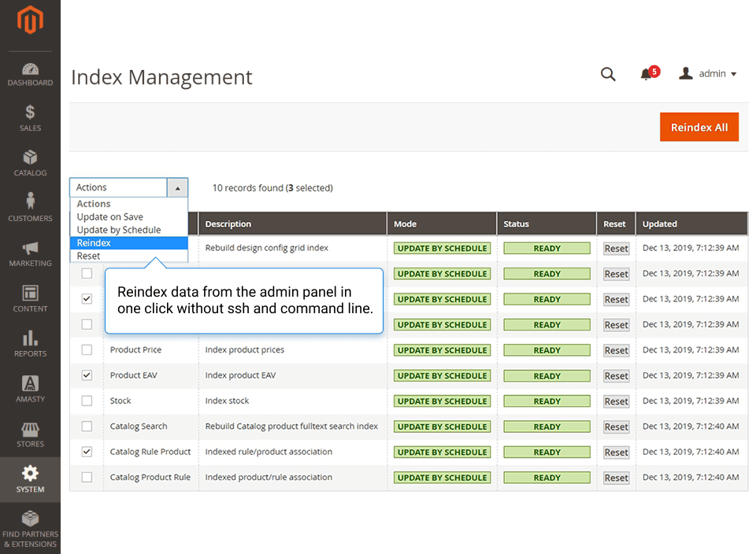Click updated date in Catalog Product Rule row
Image resolution: width=756 pixels, height=554 pixels.
click(x=691, y=478)
